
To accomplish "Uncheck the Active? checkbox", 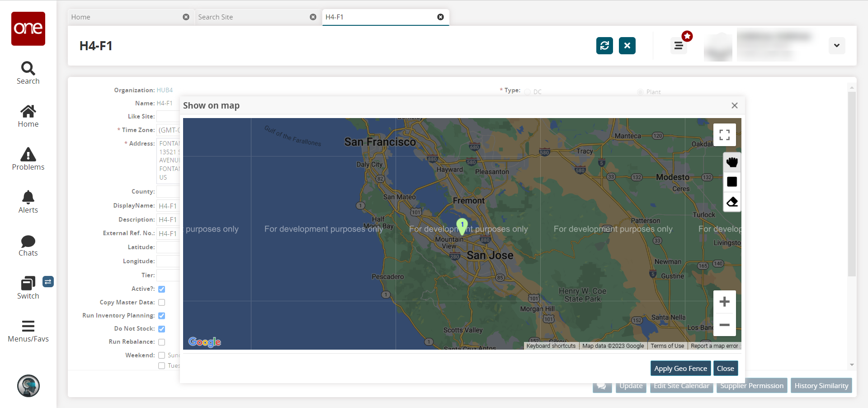I will coord(161,289).
